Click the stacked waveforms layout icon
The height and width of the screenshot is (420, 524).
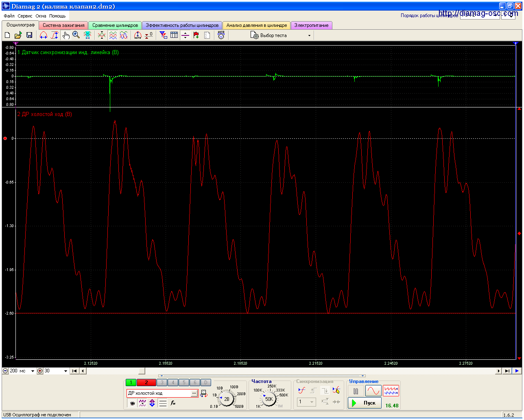(x=113, y=35)
